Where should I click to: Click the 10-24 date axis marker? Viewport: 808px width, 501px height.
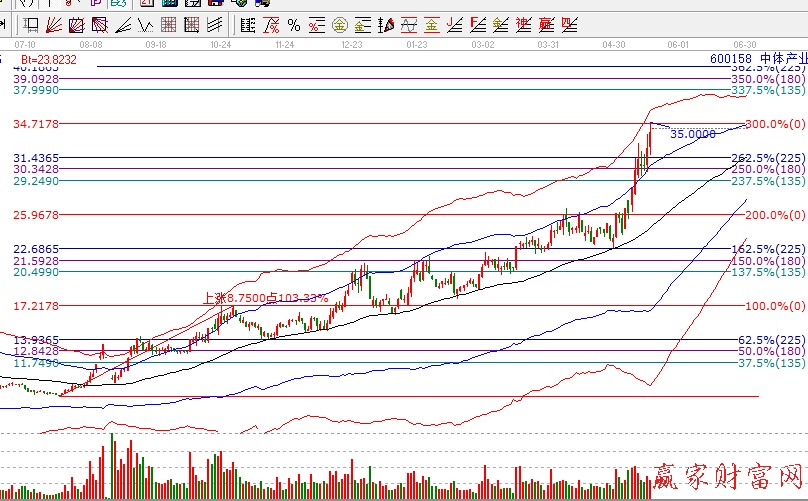[x=221, y=45]
